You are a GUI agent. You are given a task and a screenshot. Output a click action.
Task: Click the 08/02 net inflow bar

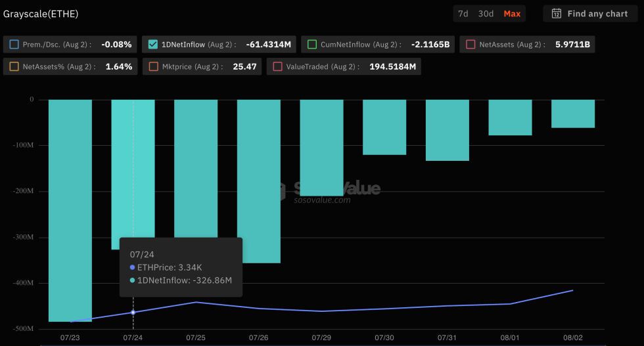(x=573, y=114)
